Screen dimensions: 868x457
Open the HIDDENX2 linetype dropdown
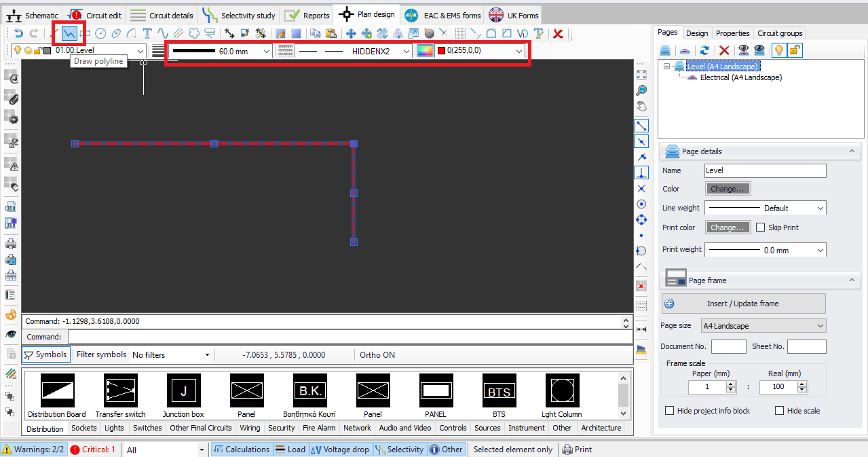[x=407, y=51]
